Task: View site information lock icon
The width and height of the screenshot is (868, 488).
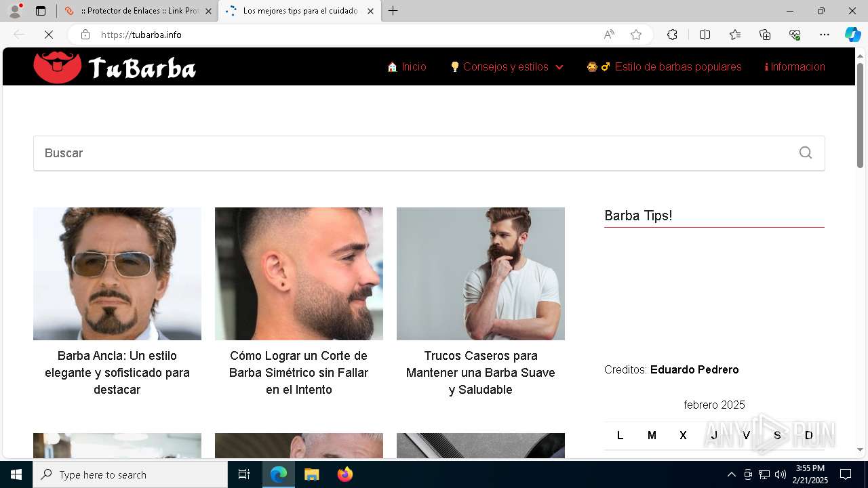Action: coord(85,35)
